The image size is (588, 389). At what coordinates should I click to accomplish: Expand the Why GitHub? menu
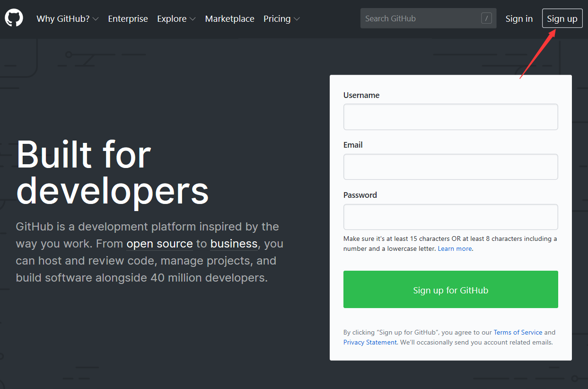coord(68,19)
